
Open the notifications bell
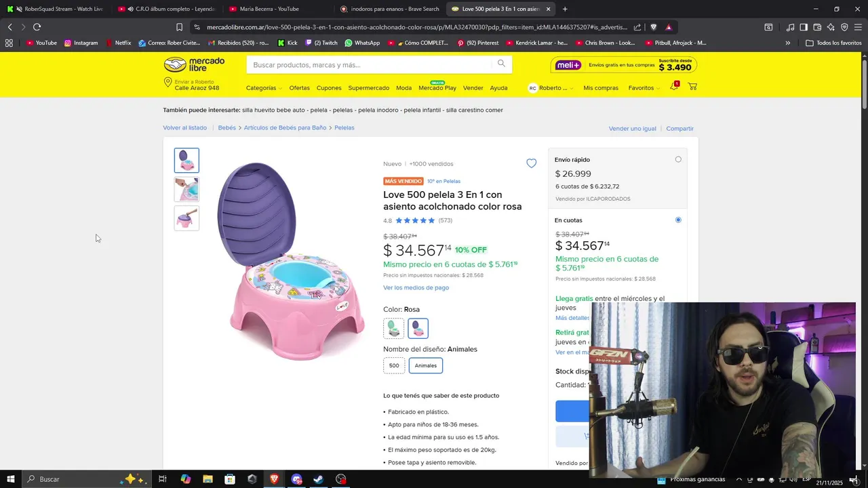pos(673,87)
